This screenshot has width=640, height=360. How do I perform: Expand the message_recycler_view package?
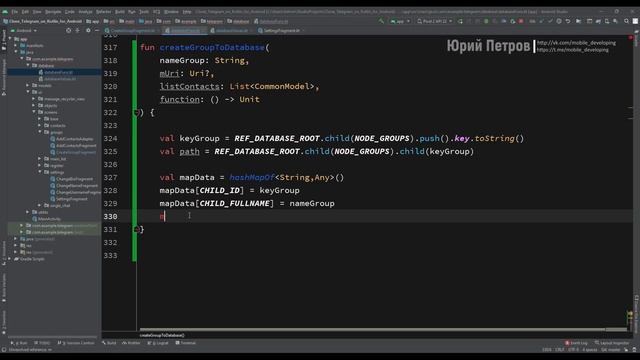point(34,99)
